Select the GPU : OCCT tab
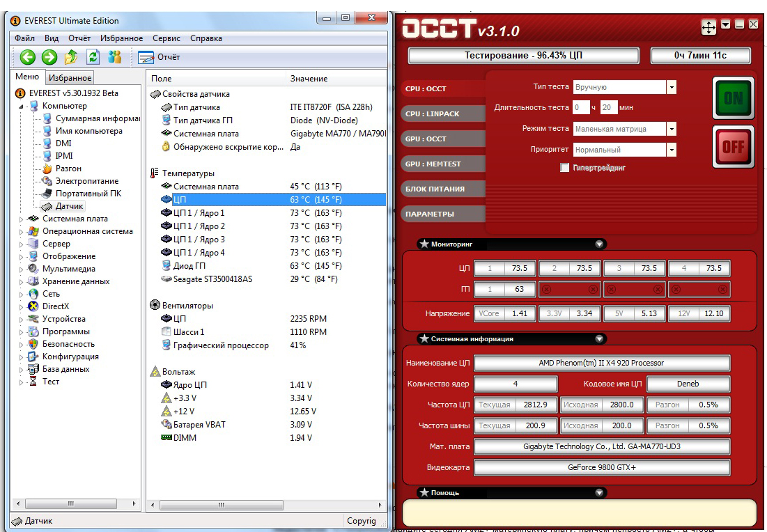This screenshot has height=532, width=767. [x=442, y=139]
